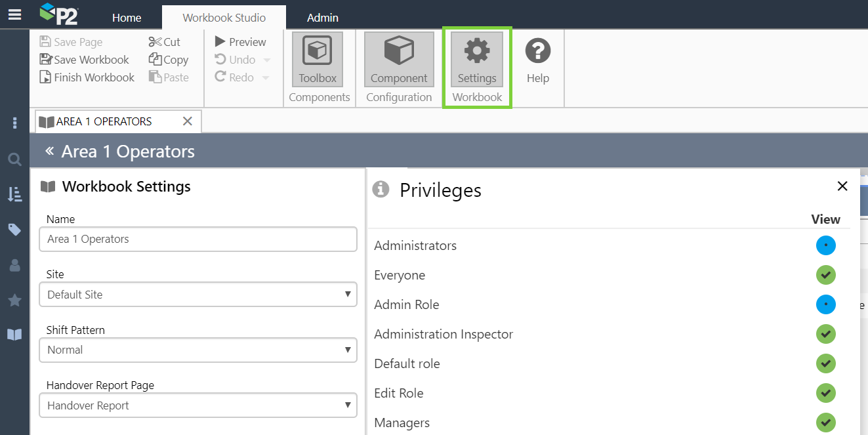This screenshot has width=868, height=435.
Task: Click the search icon in left sidebar
Action: point(14,159)
